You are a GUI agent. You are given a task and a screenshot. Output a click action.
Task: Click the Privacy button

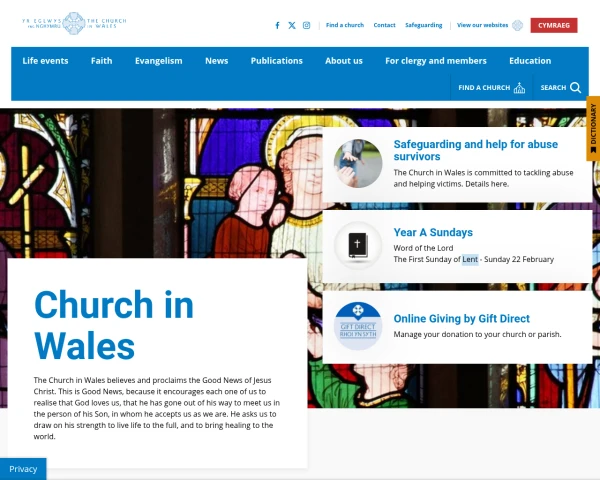[23, 468]
